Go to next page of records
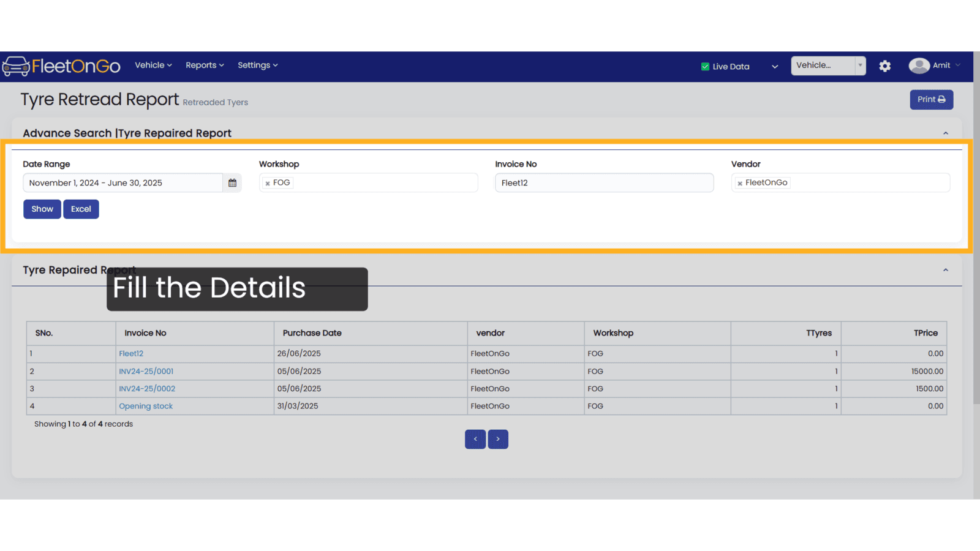Screen dimensions: 980x551 tap(498, 439)
